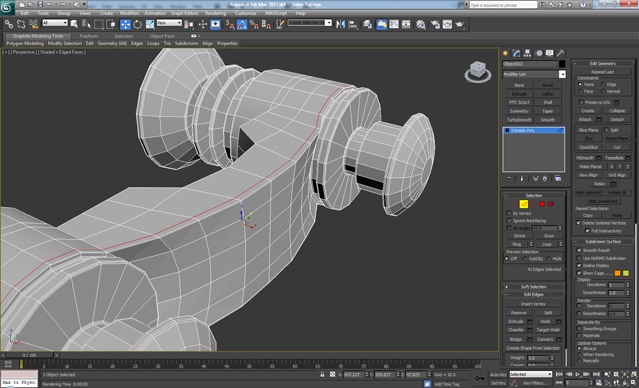
Task: Click the orange Show Cage swatch
Action: coord(617,273)
